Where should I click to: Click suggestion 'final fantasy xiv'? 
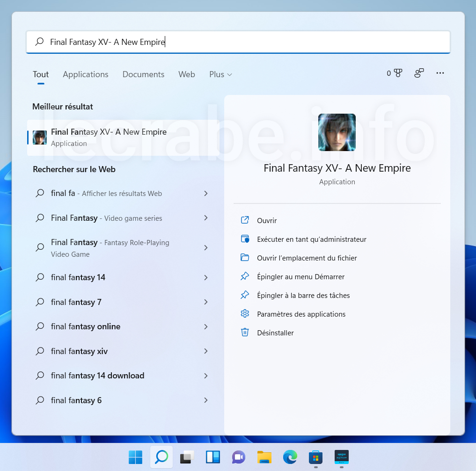123,351
